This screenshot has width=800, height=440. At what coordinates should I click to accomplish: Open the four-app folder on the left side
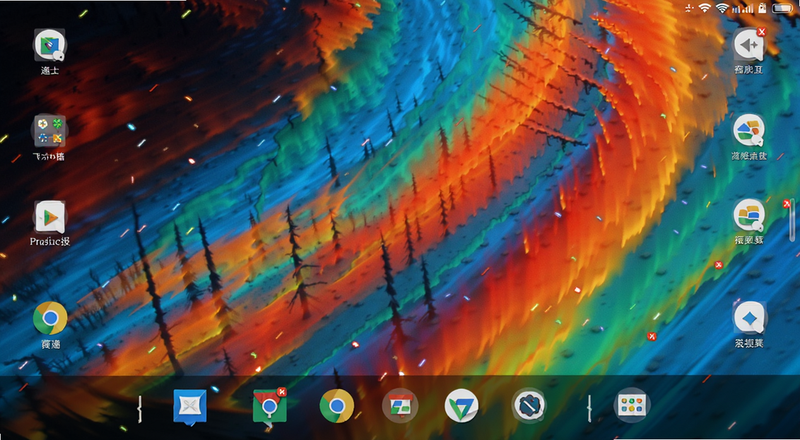click(50, 130)
